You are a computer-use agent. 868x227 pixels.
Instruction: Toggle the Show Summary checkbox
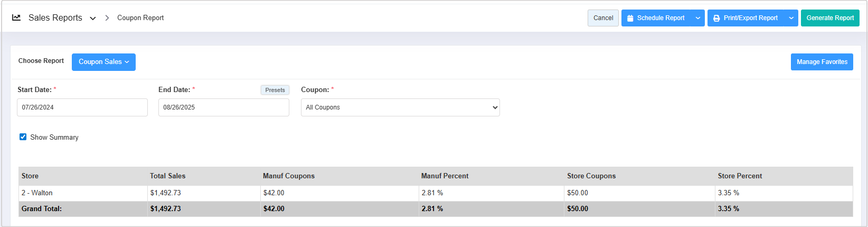[x=23, y=137]
